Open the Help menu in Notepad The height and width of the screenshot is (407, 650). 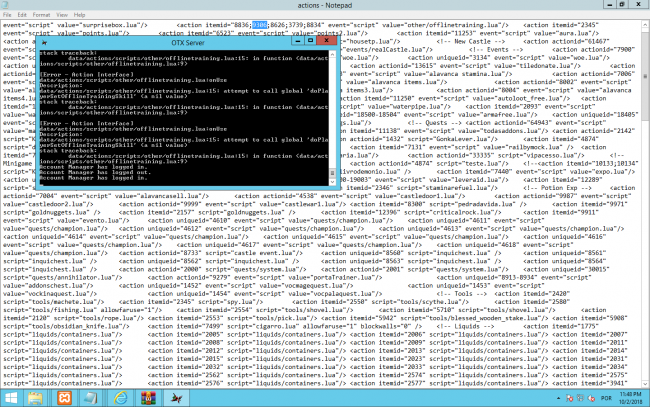click(x=79, y=15)
